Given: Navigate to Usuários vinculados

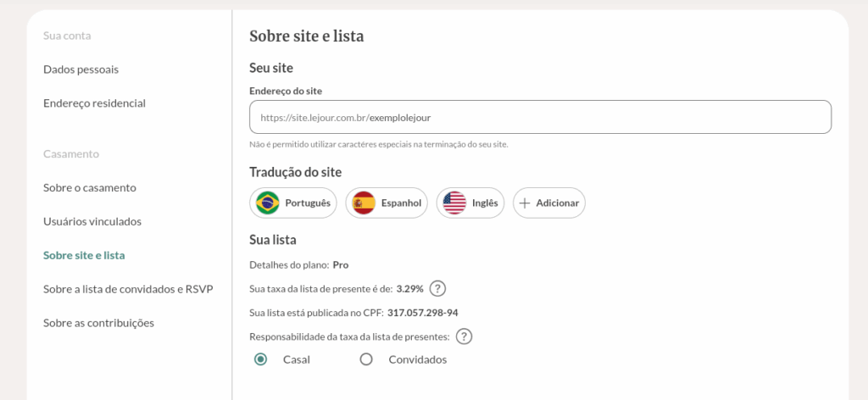Looking at the screenshot, I should [x=92, y=221].
